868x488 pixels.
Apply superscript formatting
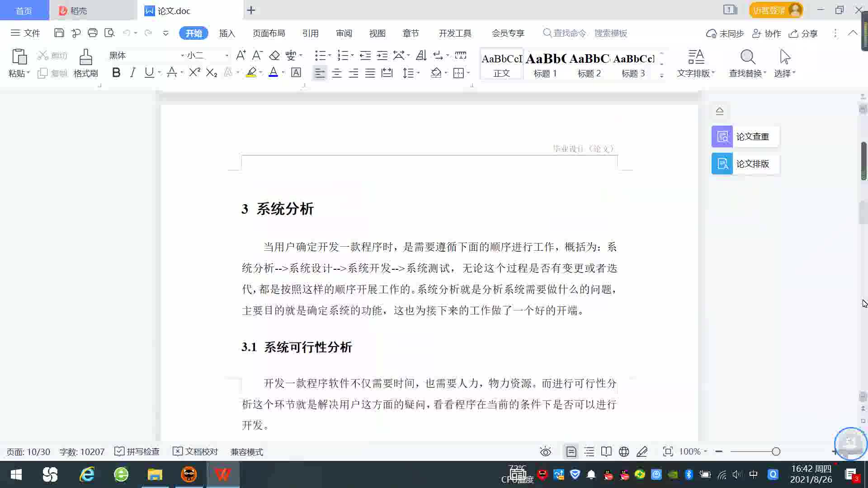194,72
